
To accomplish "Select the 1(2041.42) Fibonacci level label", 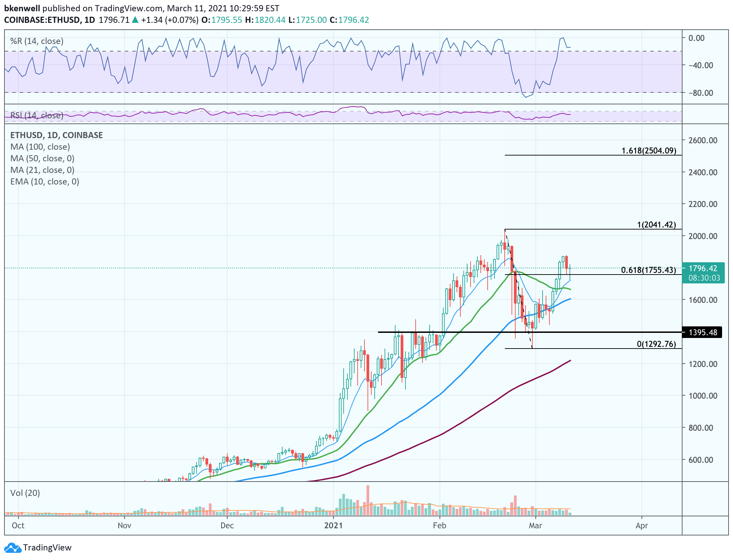I will (656, 224).
